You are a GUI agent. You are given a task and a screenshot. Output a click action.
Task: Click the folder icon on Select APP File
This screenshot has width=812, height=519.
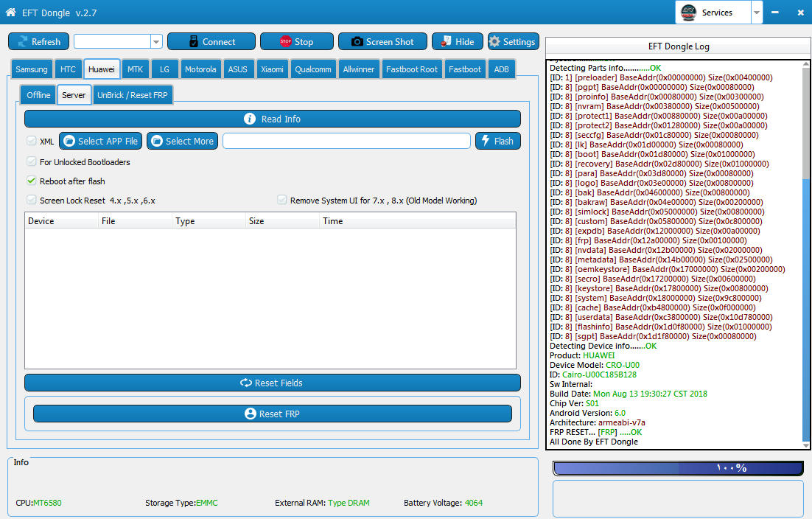(69, 141)
